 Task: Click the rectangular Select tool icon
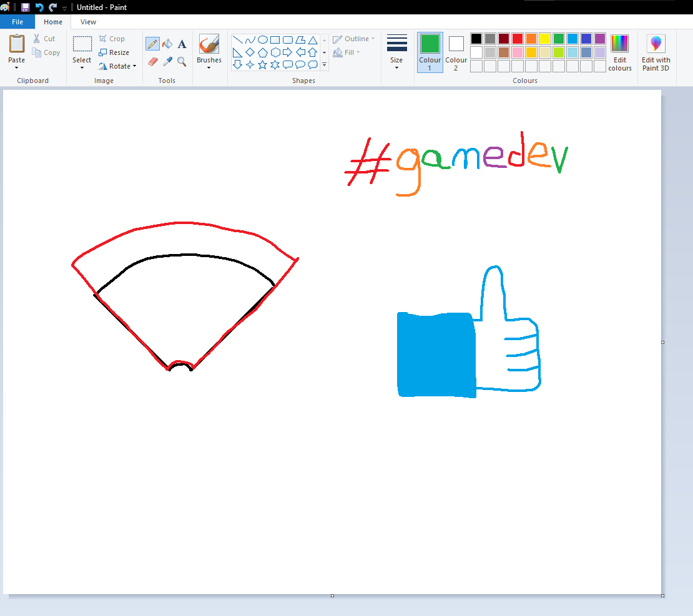click(x=82, y=44)
